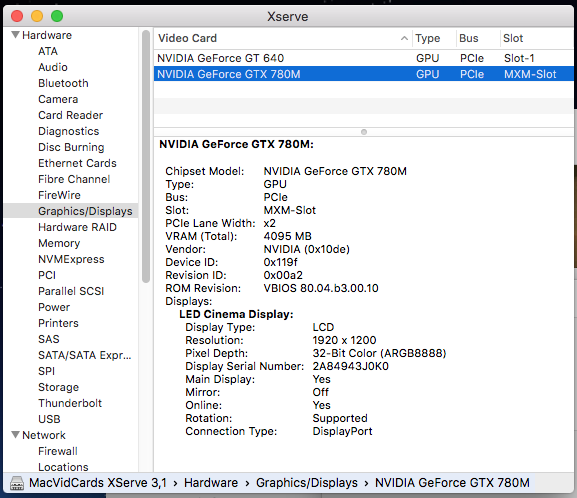Select SPI in the sidebar
This screenshot has width=577, height=498.
click(46, 371)
